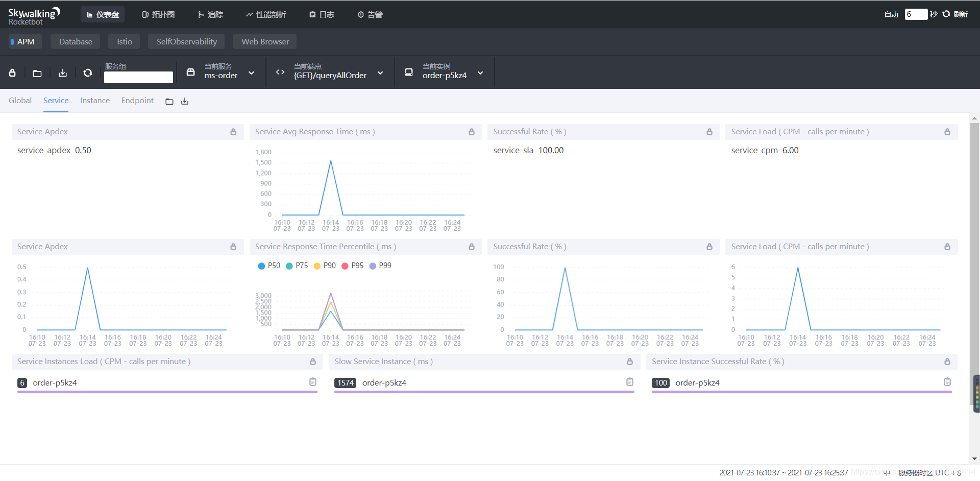The height and width of the screenshot is (481, 980).
Task: Expand current endpoint queryAllOrder dropdown
Action: click(x=380, y=73)
